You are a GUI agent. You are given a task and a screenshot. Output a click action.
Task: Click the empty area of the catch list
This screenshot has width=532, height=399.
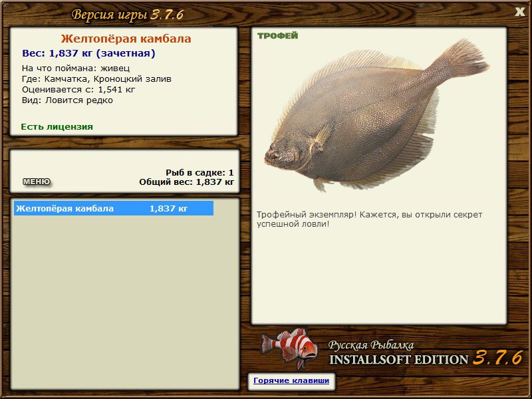click(x=125, y=299)
